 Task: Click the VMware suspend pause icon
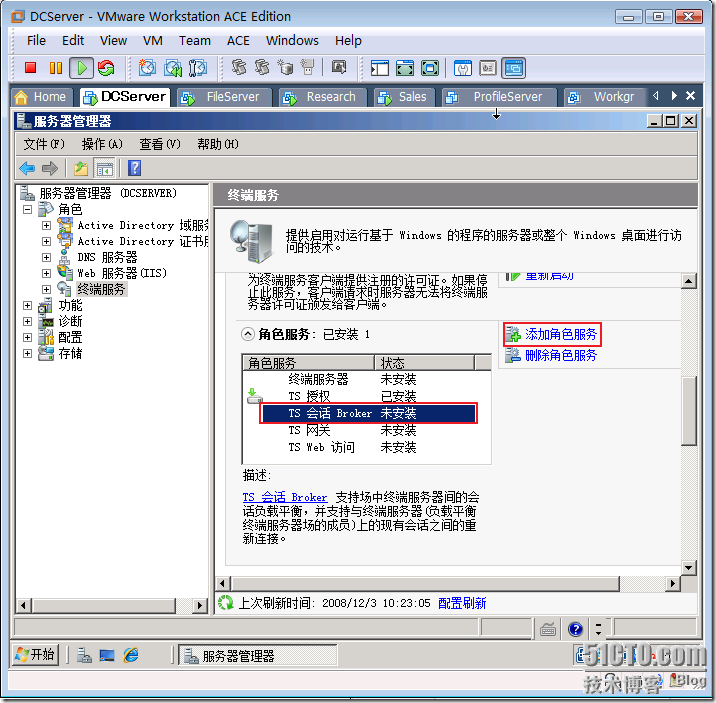point(56,68)
